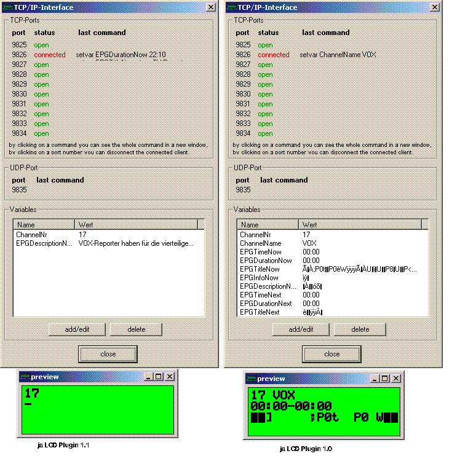The width and height of the screenshot is (476, 456).
Task: Click the TCP/IP-Interface icon in right window's title bar
Action: pos(231,7)
